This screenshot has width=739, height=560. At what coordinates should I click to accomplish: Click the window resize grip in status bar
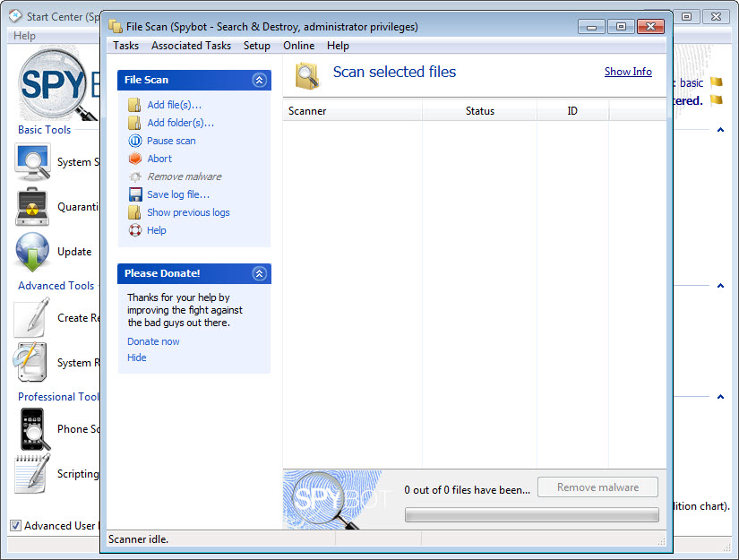pyautogui.click(x=661, y=541)
